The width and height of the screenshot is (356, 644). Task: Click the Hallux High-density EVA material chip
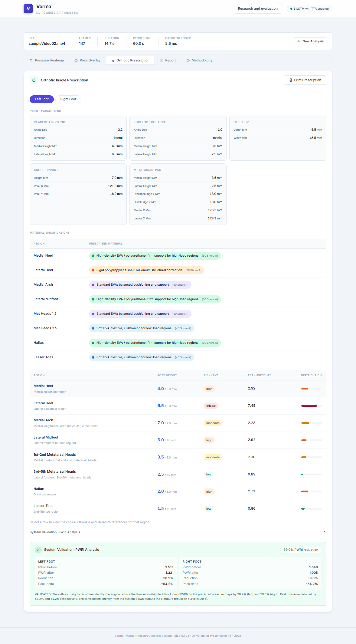click(155, 343)
